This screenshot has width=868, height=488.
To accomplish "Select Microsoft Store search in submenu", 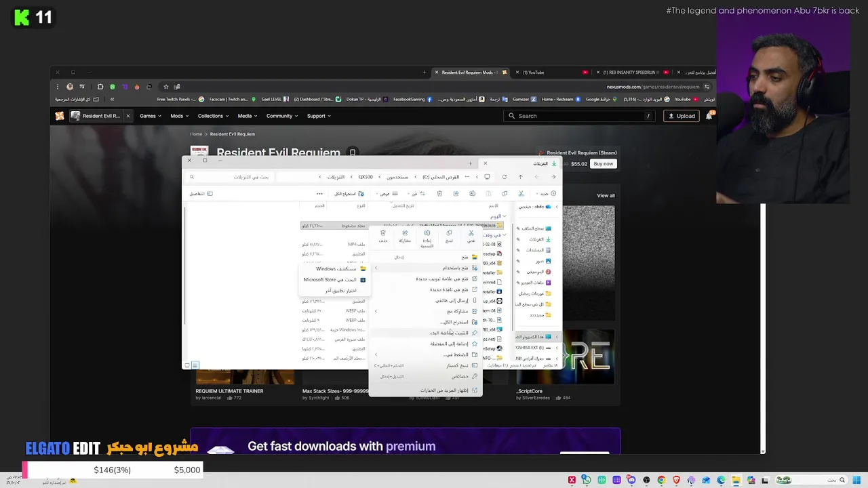I will (x=334, y=280).
